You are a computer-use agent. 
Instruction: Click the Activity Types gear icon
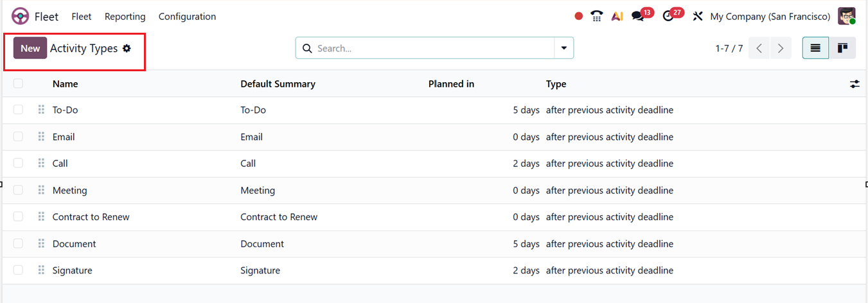click(x=127, y=48)
